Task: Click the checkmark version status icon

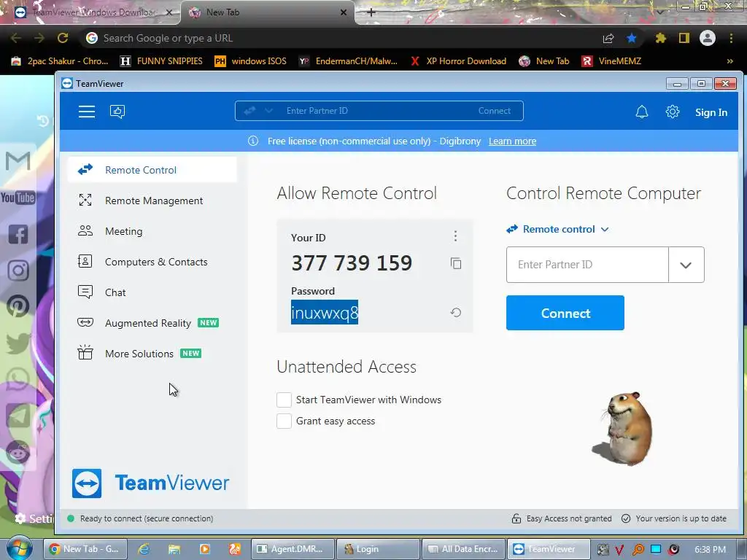Action: coord(626,518)
